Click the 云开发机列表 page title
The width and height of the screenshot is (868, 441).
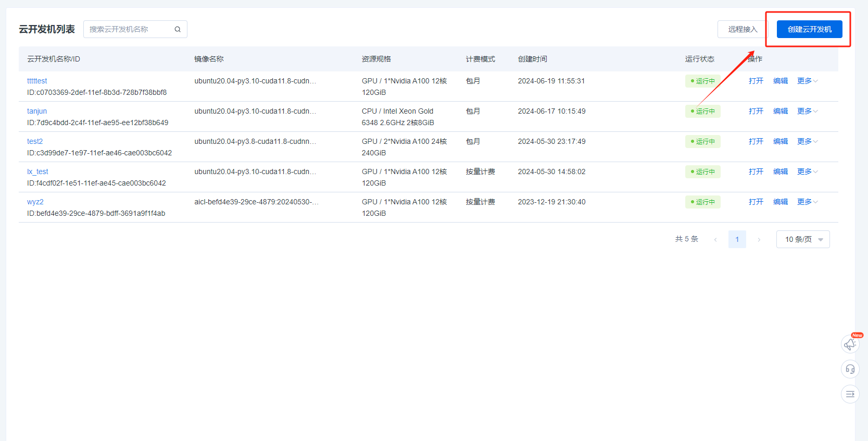point(47,29)
